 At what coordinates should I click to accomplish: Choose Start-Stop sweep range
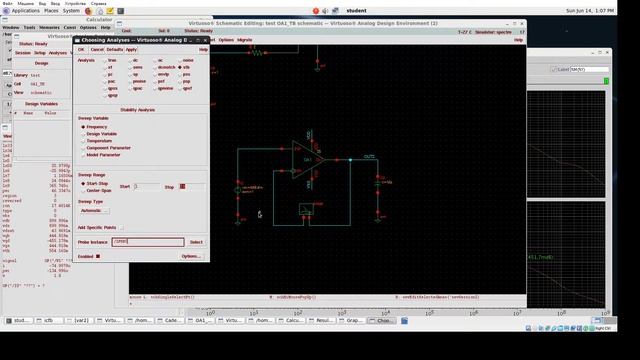click(83, 184)
